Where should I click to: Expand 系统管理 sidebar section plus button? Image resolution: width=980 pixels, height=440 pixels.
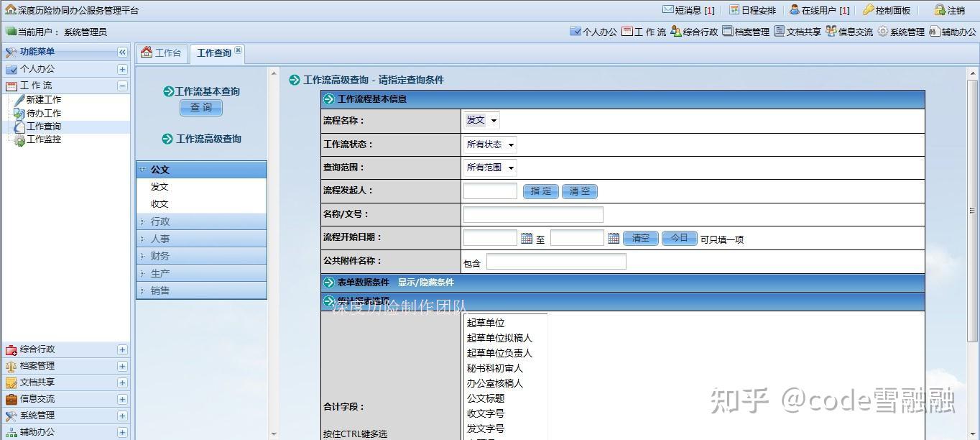[122, 416]
